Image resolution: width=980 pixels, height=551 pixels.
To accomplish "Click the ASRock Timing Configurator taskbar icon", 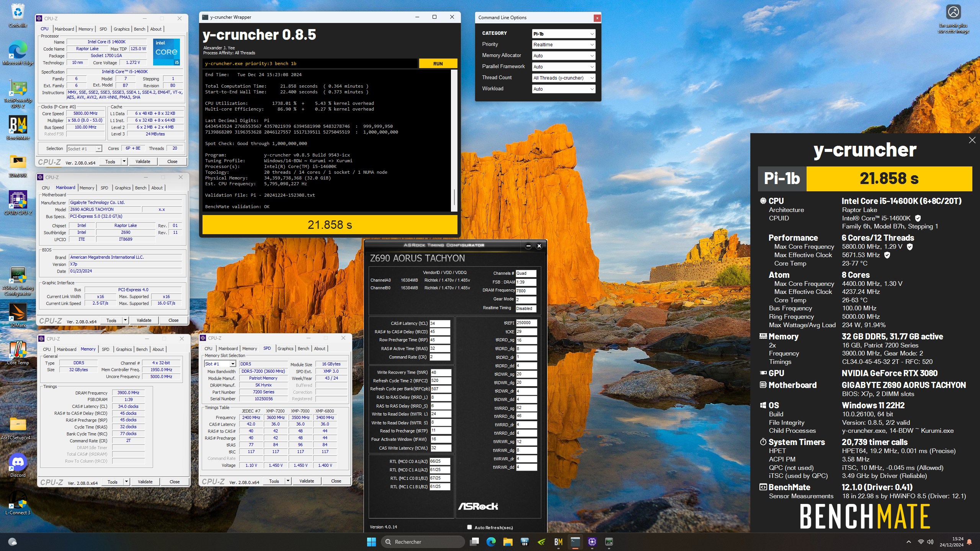I will pos(609,542).
